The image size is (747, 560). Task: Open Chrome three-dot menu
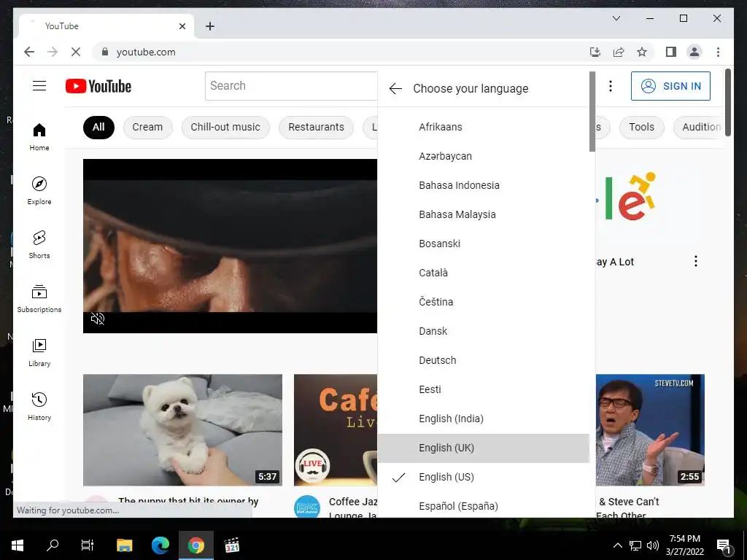[x=718, y=52]
